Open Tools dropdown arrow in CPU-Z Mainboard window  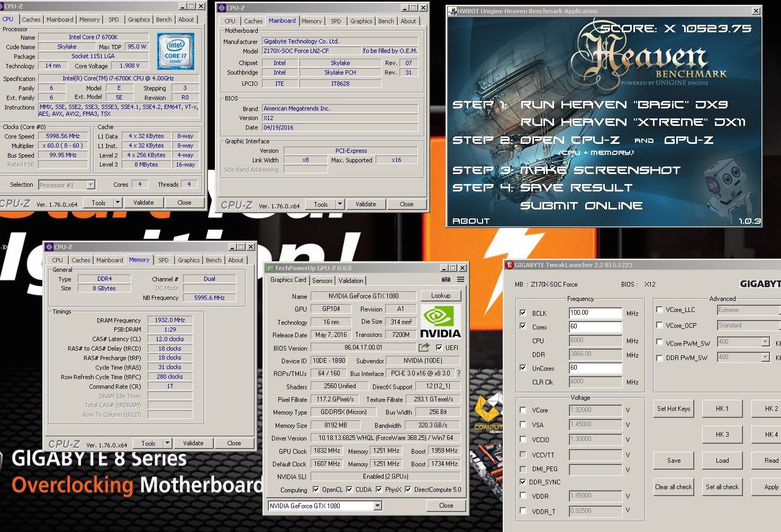click(x=340, y=204)
